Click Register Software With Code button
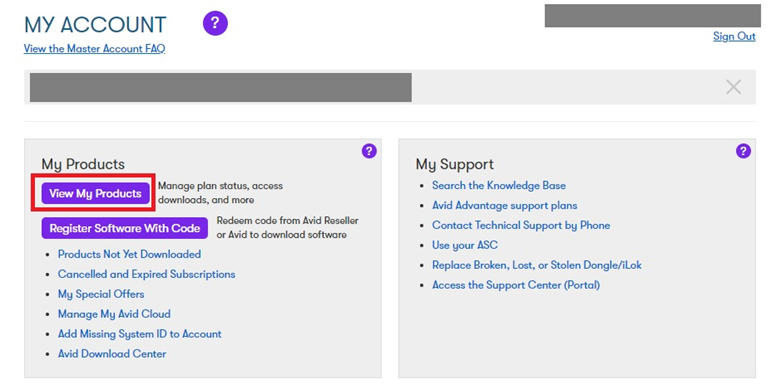781x384 pixels. point(125,228)
